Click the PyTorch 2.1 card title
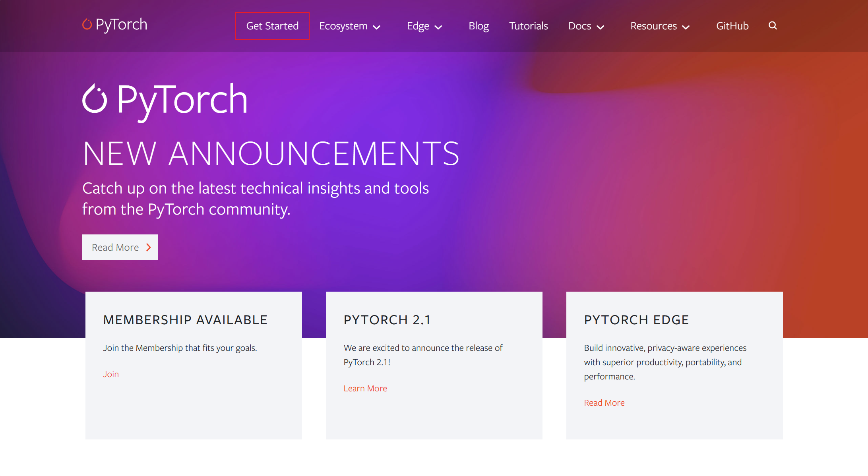The image size is (868, 476). click(x=387, y=319)
